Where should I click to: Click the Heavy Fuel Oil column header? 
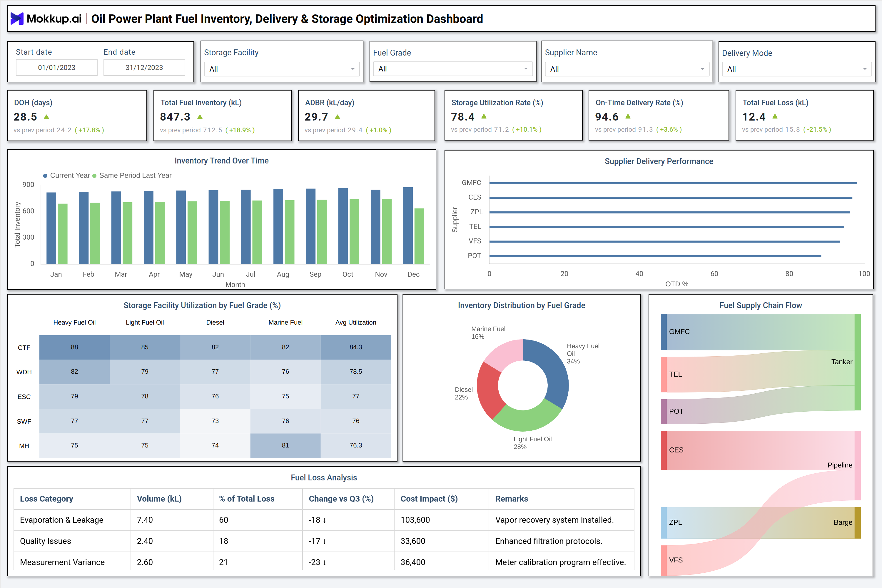(x=74, y=323)
